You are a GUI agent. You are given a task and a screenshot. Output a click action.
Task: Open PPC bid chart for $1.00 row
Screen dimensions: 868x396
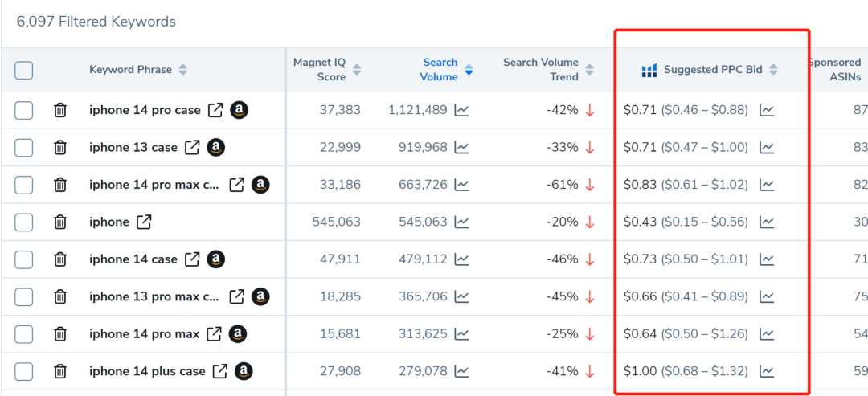coord(767,371)
